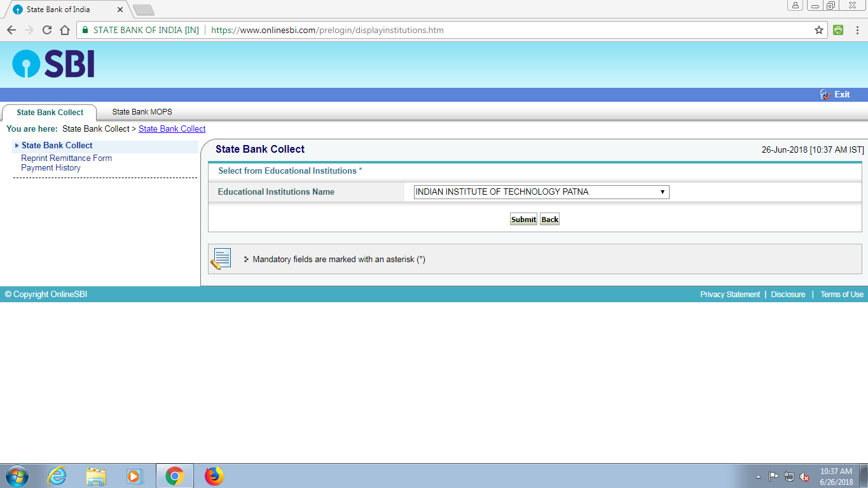Show hidden tray icons arrow
Viewport: 868px width, 488px height.
pos(758,477)
